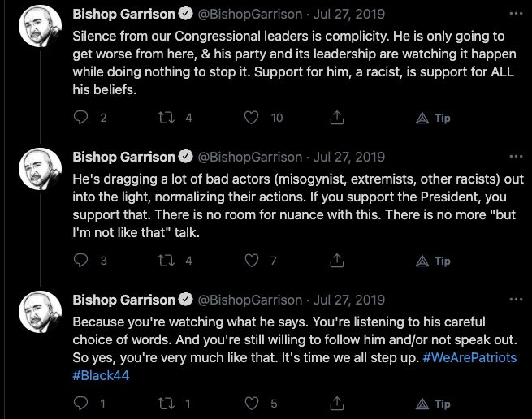Open the #WeArePatriots hashtag link
Image resolution: width=532 pixels, height=419 pixels.
point(469,358)
